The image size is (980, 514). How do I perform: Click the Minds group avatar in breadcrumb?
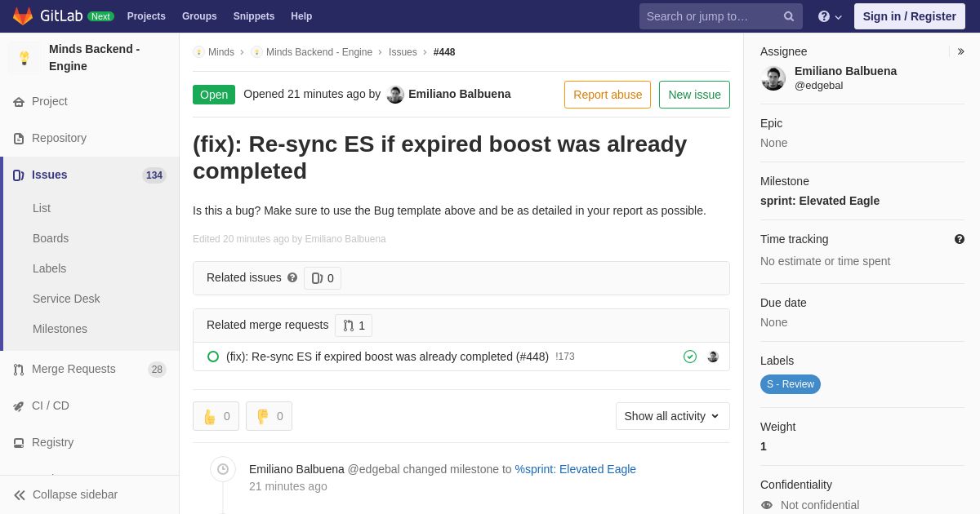point(198,52)
